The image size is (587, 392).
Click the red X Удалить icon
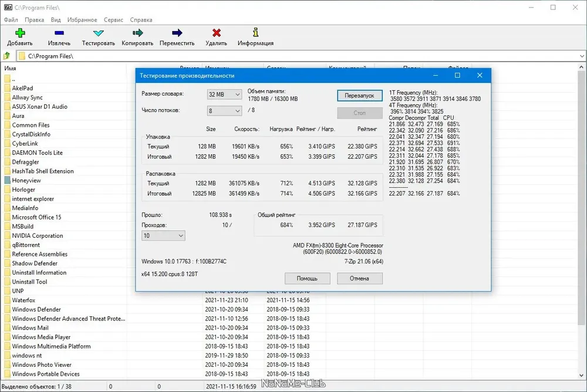[217, 33]
